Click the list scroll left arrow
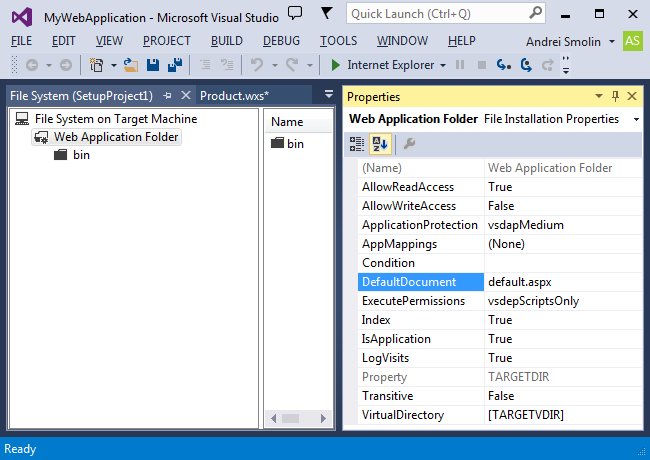The height and width of the screenshot is (460, 650). [x=273, y=418]
